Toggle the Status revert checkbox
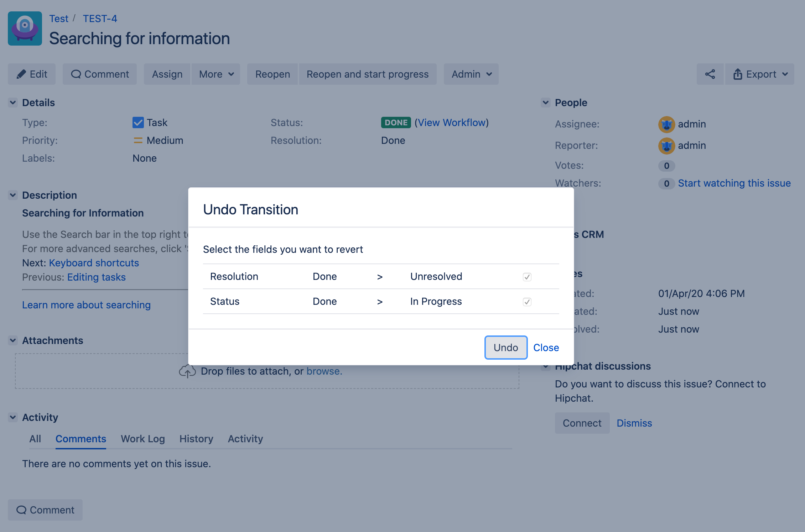The width and height of the screenshot is (805, 532). click(x=527, y=302)
